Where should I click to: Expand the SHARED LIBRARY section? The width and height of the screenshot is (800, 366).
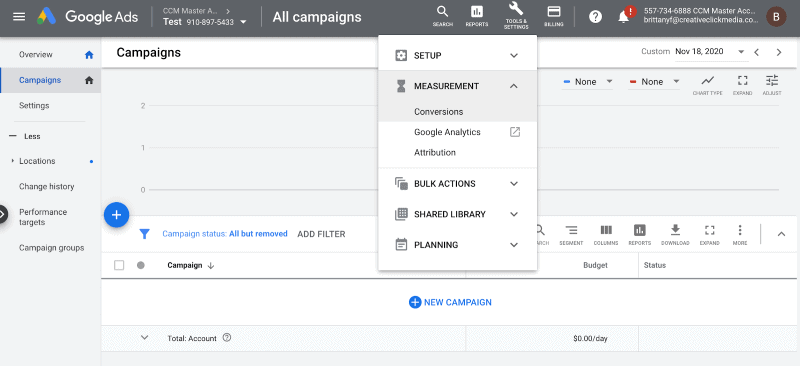point(457,214)
